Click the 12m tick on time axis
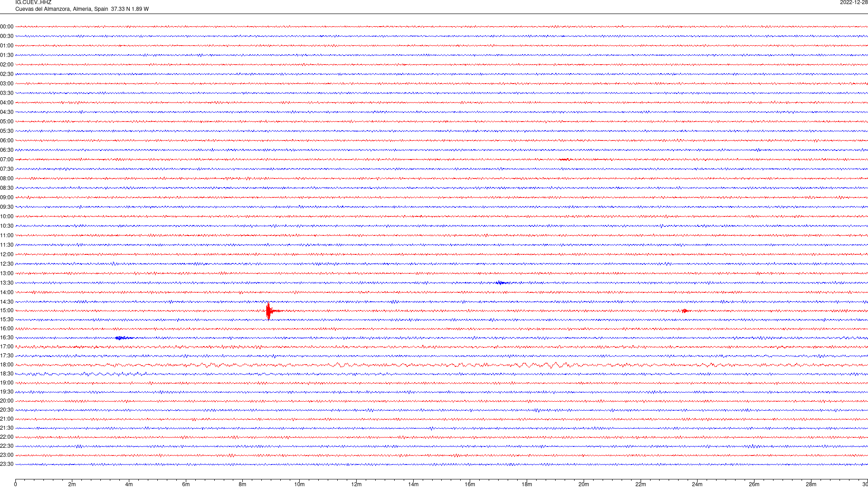 click(356, 483)
